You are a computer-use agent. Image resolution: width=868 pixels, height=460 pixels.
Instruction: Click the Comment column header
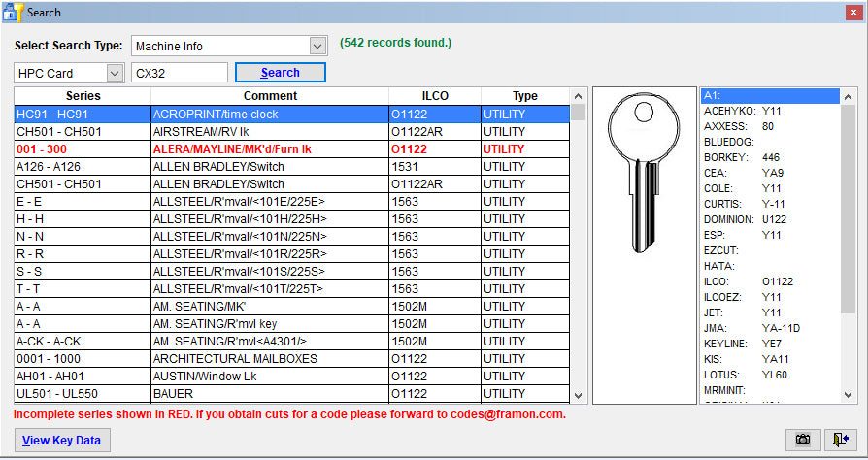(x=270, y=96)
